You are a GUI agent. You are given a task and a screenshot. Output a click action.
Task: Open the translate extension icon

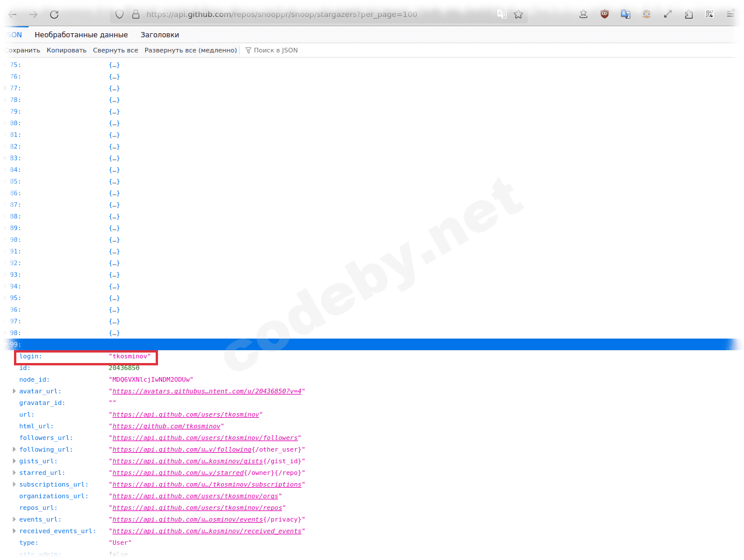tap(625, 13)
